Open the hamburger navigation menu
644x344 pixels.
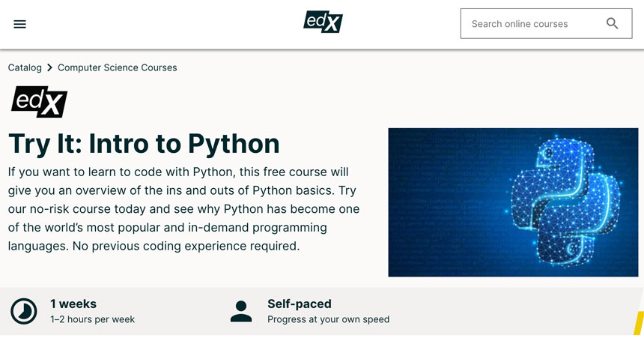tap(20, 24)
